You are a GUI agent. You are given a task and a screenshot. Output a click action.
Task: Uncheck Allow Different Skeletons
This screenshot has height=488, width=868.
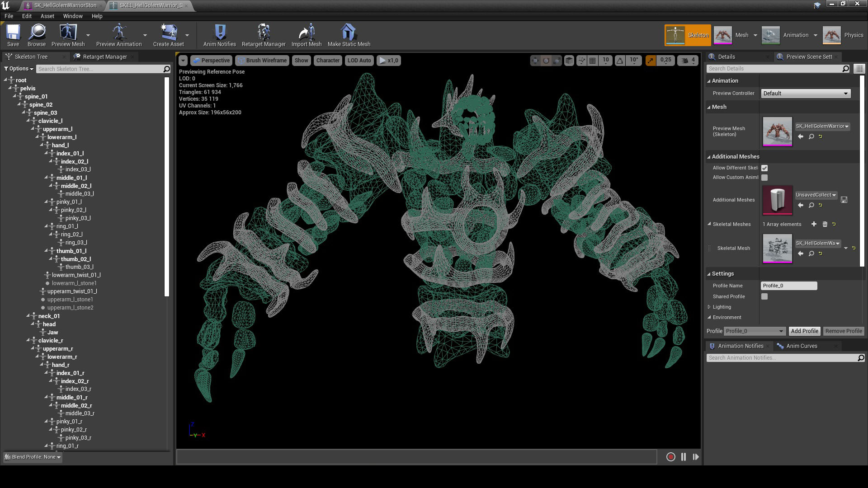tap(764, 168)
